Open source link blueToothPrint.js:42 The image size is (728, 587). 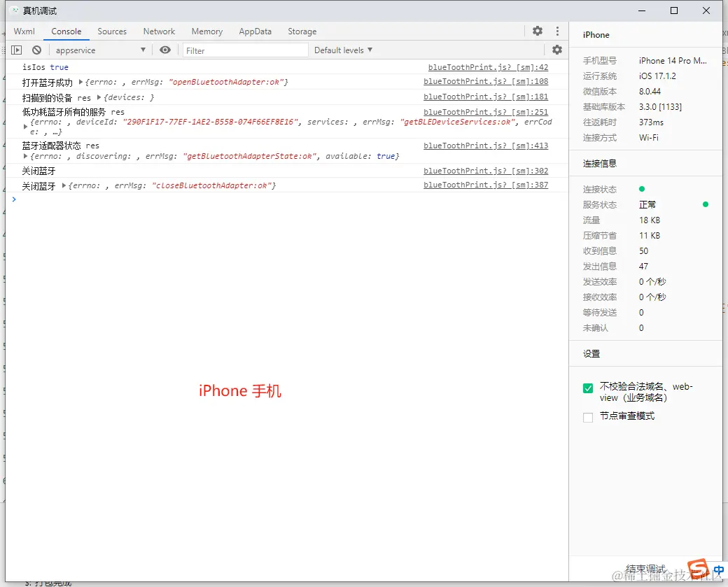[488, 67]
